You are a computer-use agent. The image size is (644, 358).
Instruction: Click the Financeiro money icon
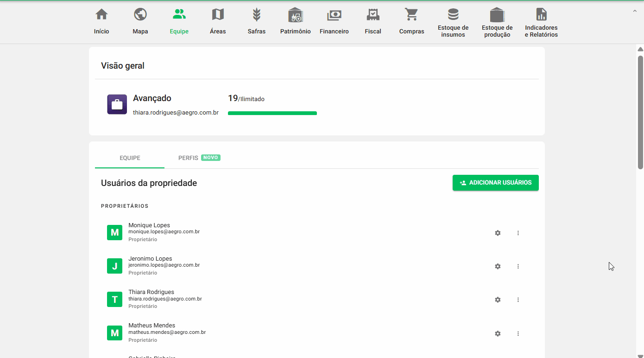334,15
